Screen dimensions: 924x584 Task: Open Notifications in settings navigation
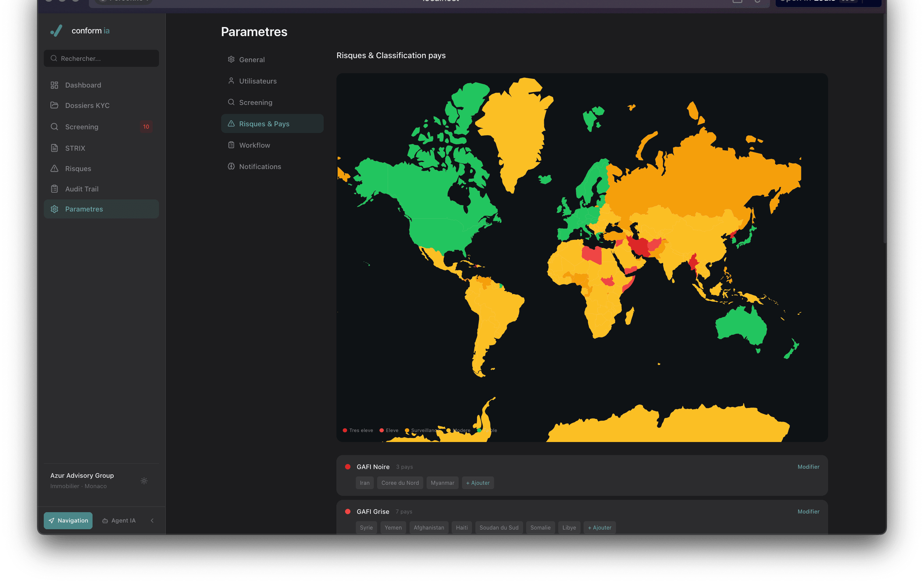click(x=260, y=166)
